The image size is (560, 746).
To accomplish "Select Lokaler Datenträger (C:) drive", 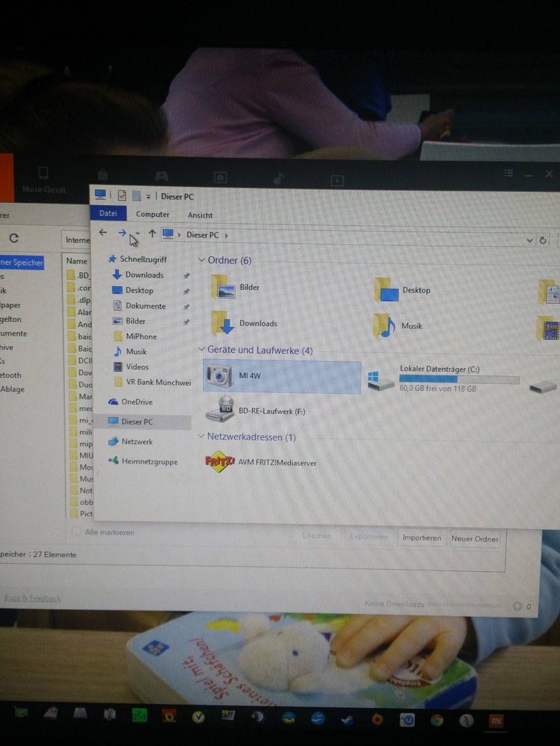I will pos(443,379).
